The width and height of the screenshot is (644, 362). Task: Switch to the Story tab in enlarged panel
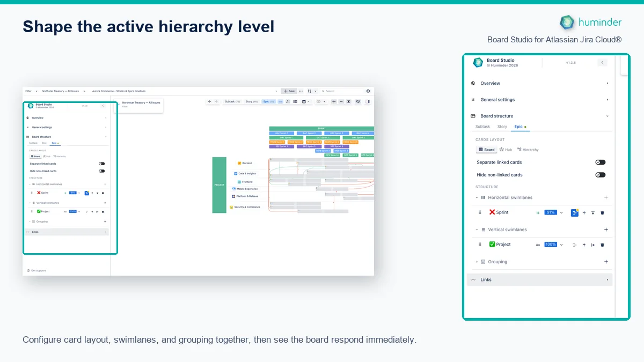point(502,127)
